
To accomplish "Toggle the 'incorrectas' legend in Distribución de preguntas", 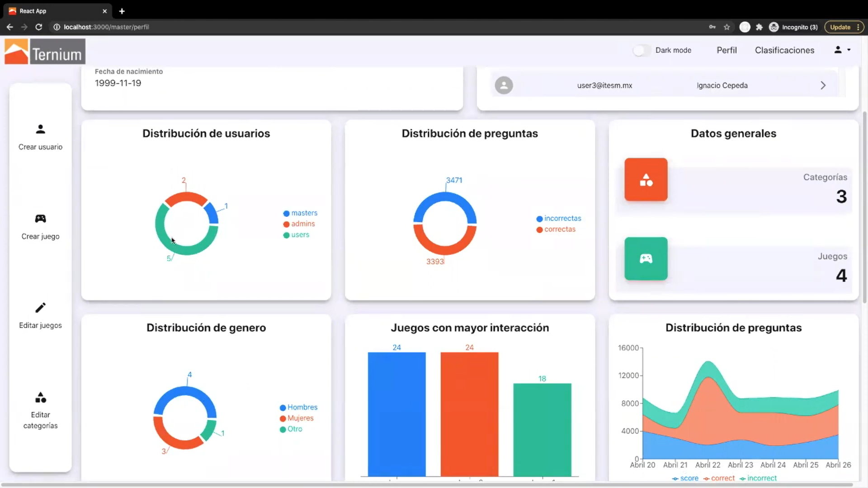I will click(559, 218).
